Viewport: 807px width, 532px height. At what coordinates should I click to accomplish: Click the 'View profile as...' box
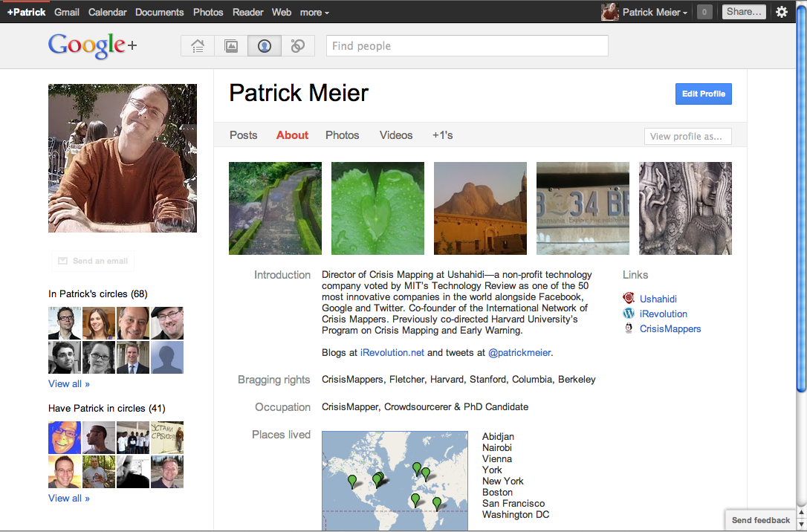click(687, 136)
